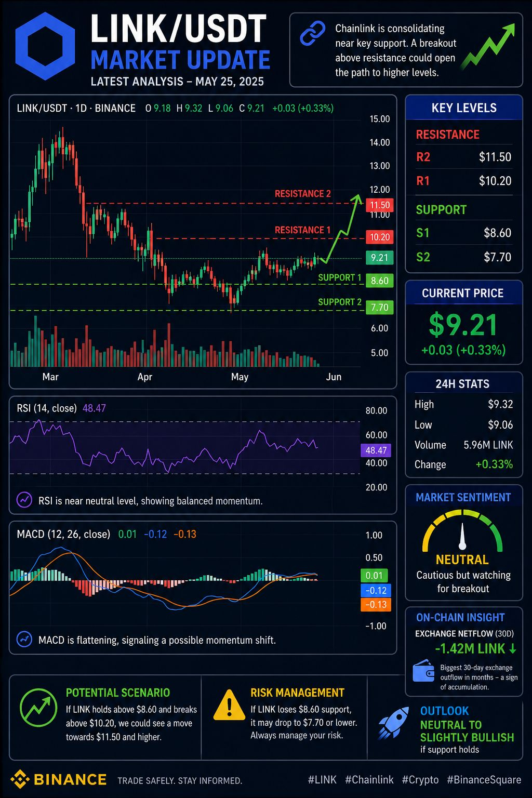Click the Low $9.06 stats row

[464, 425]
